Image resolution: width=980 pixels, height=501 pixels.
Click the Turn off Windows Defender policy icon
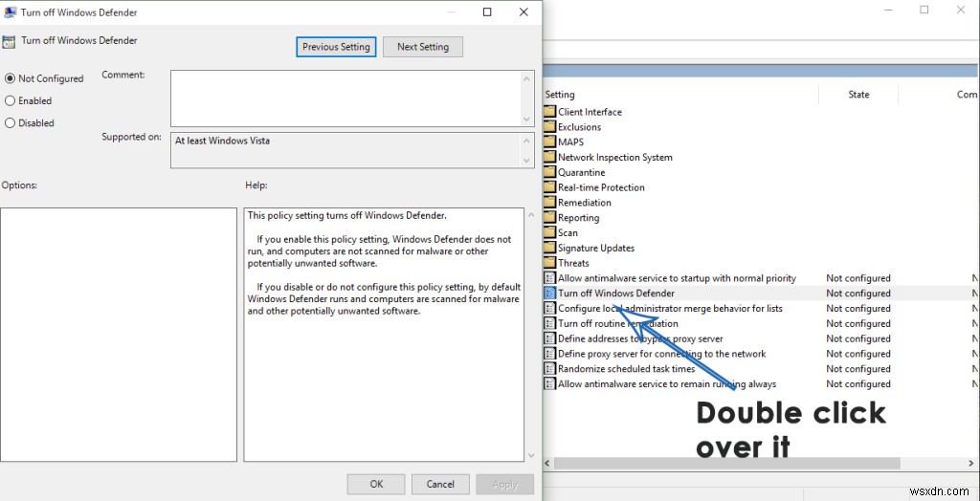[x=549, y=293]
